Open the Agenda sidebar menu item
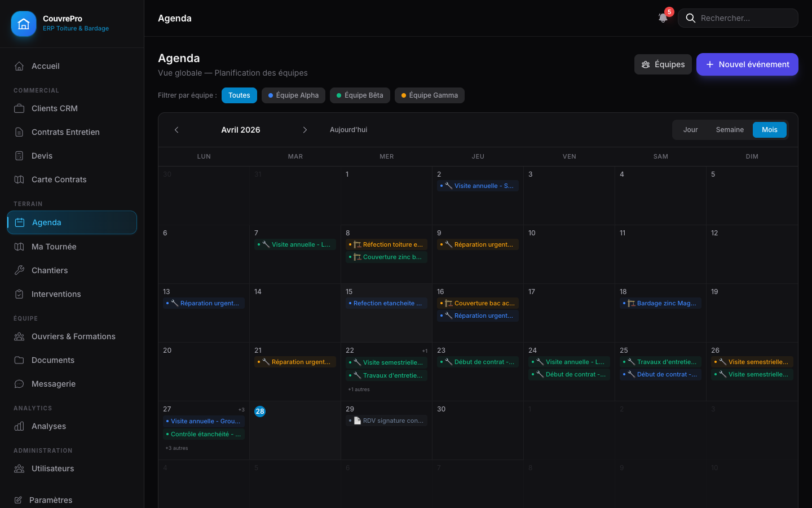The image size is (812, 508). pyautogui.click(x=72, y=222)
